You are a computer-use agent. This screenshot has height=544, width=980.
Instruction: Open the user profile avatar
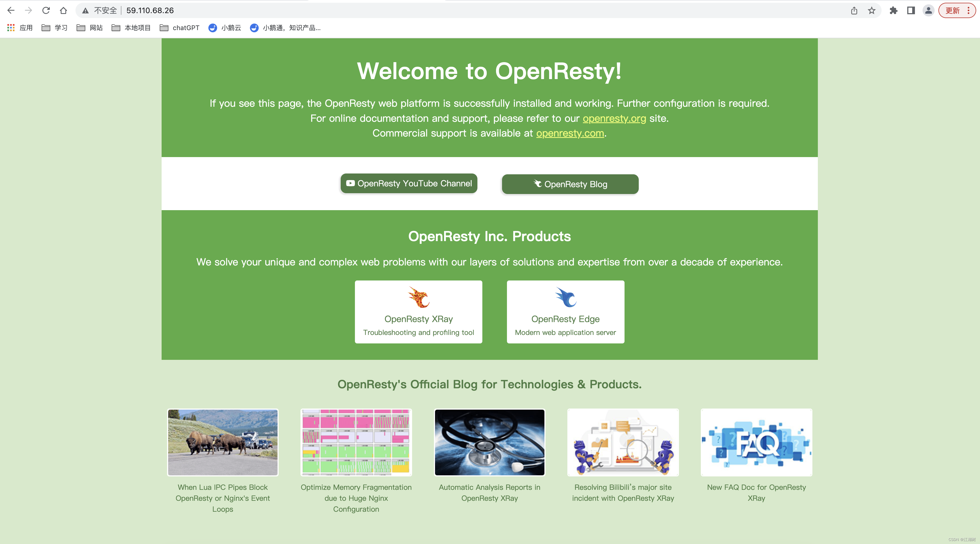pyautogui.click(x=928, y=10)
